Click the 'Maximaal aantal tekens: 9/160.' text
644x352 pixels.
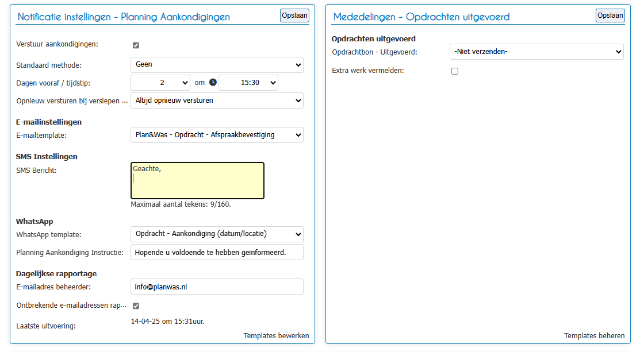coord(181,204)
